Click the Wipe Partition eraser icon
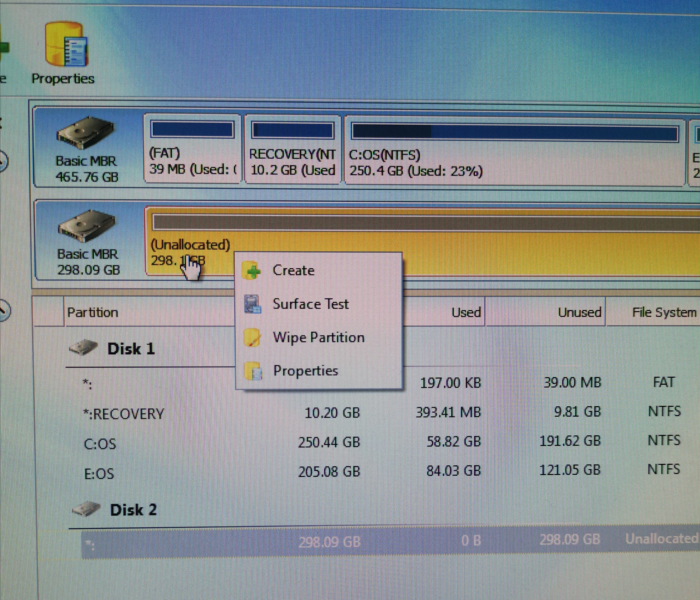Viewport: 700px width, 600px height. (x=252, y=337)
